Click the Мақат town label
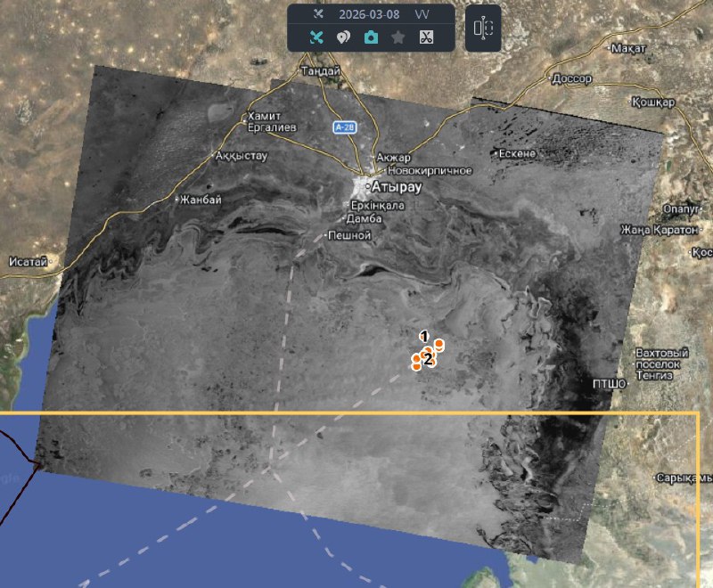Viewport: 713px width, 588px height. [629, 49]
